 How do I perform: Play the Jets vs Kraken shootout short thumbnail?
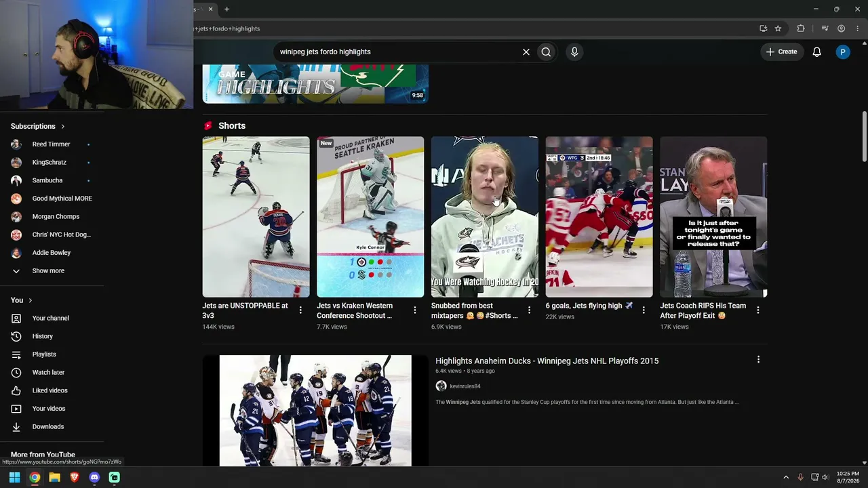370,217
